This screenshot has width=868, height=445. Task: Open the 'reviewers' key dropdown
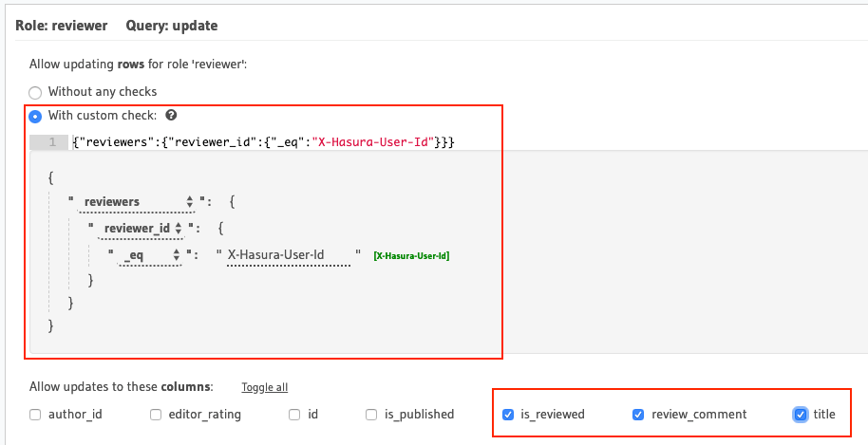(138, 202)
